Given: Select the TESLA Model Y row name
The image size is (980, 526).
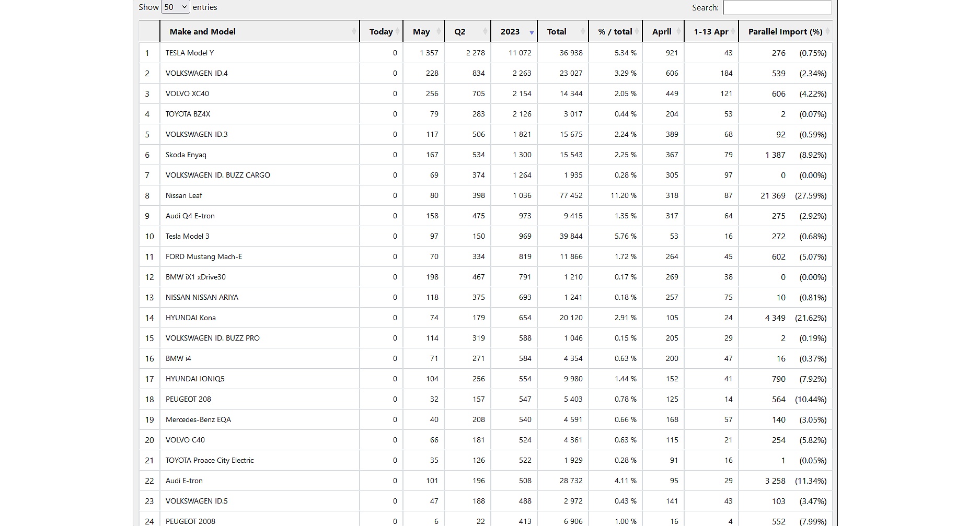Looking at the screenshot, I should [190, 53].
